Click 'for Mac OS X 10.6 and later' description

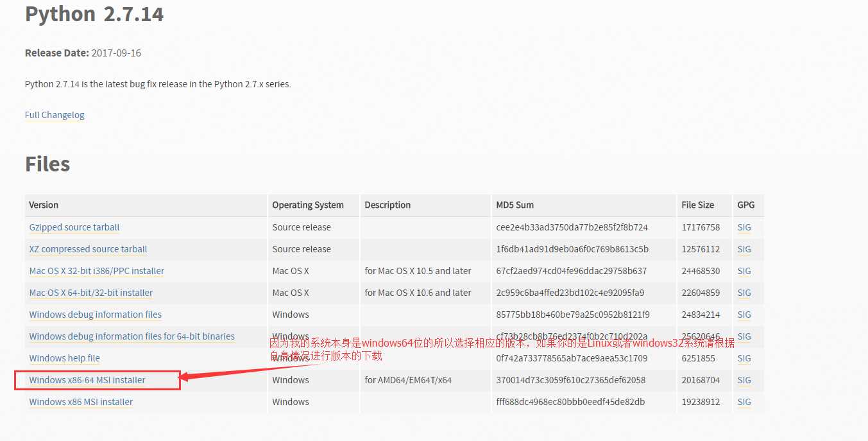pos(418,293)
